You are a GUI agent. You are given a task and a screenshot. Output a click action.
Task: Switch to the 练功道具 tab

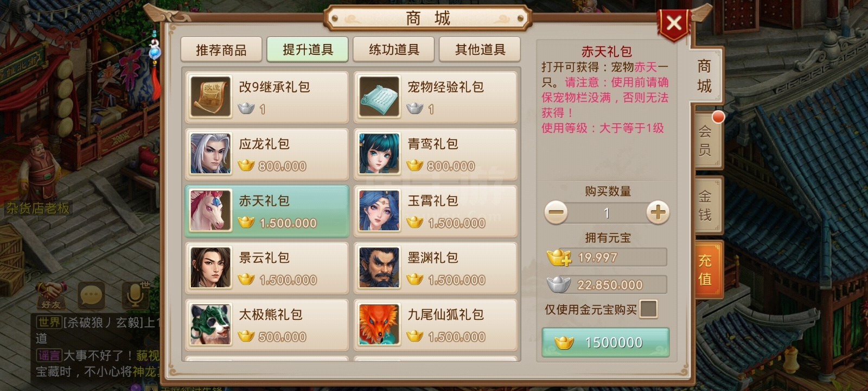[394, 50]
